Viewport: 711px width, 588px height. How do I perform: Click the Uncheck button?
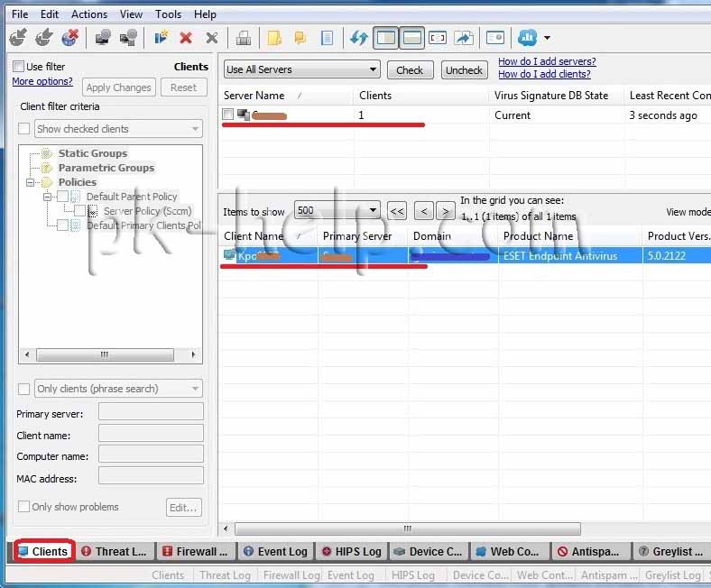pyautogui.click(x=465, y=70)
